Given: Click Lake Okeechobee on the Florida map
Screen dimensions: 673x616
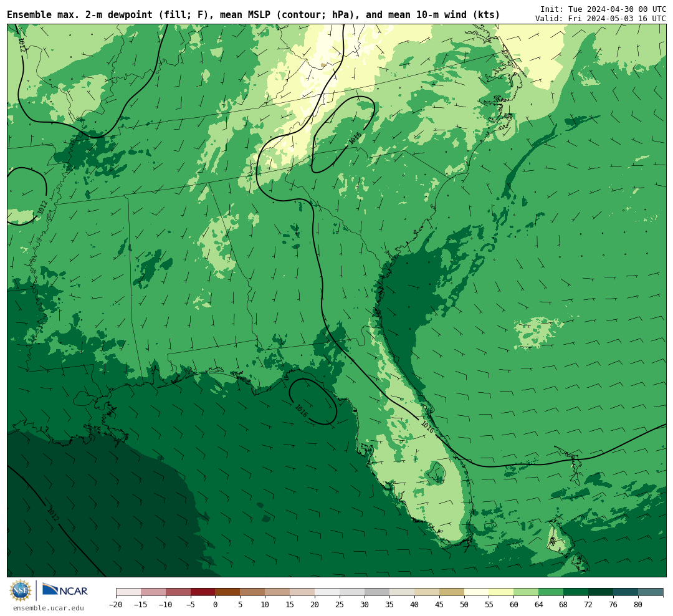Looking at the screenshot, I should (437, 473).
